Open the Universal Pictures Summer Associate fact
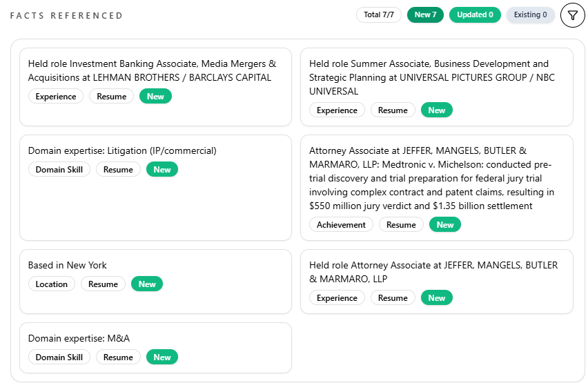This screenshot has width=588, height=383. click(436, 87)
